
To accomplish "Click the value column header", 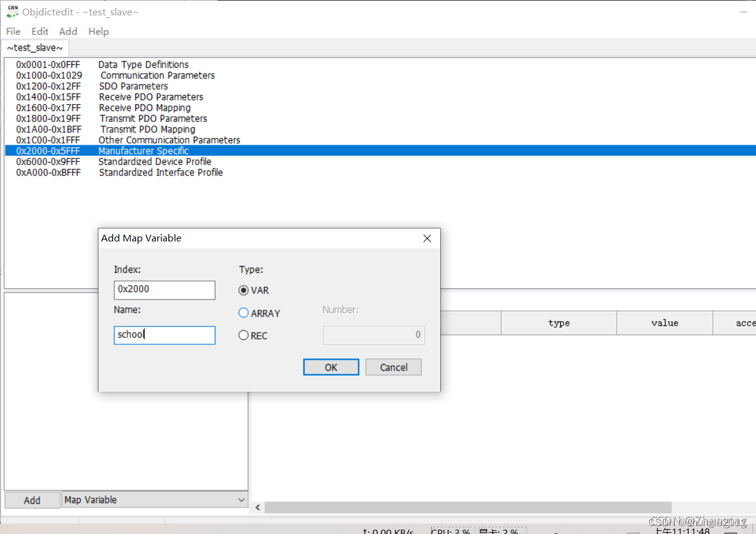I will coord(665,323).
